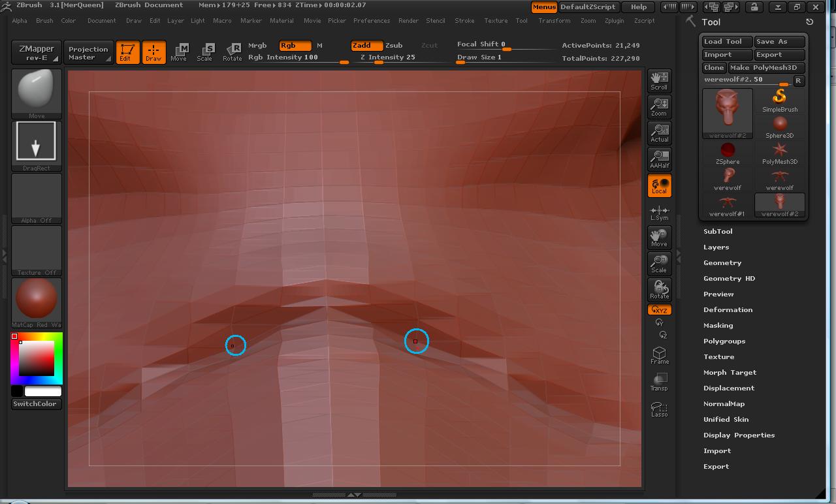Expand the Geometry subpalette
Image resolution: width=836 pixels, height=504 pixels.
(722, 262)
